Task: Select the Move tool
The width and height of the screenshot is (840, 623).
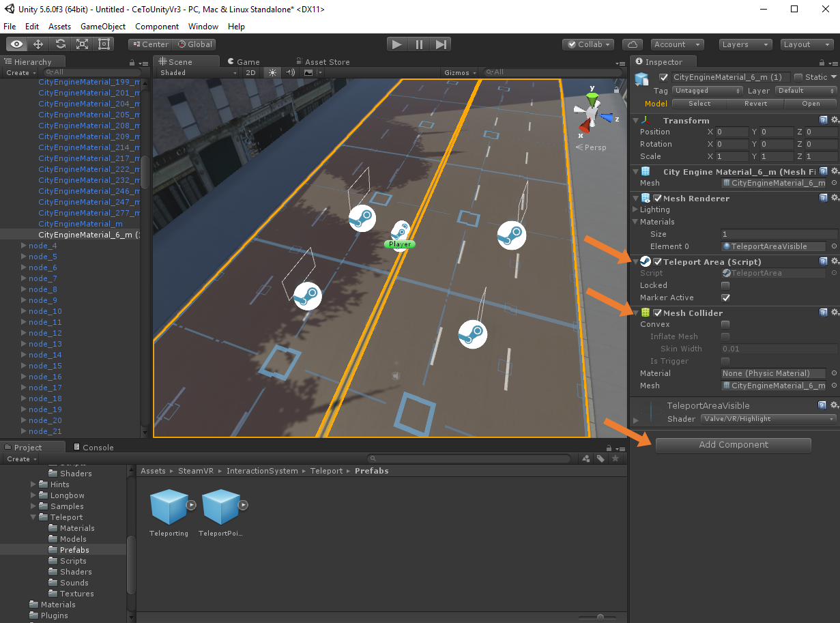Action: [x=39, y=44]
